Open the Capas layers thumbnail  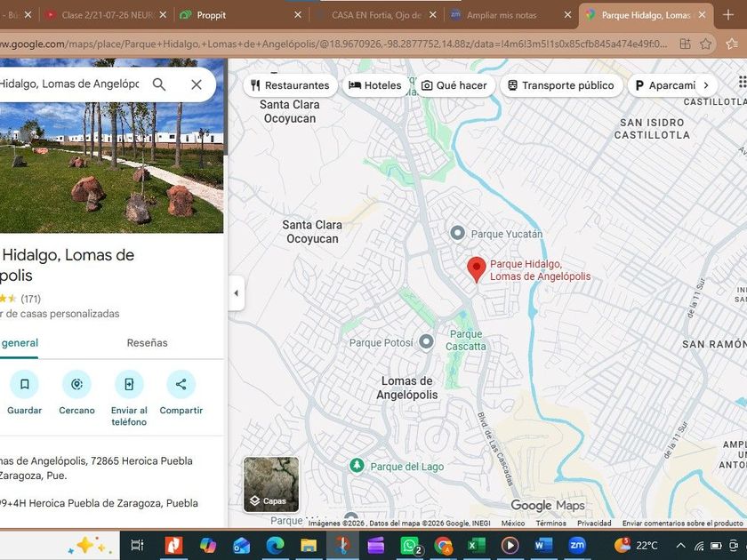pos(271,484)
